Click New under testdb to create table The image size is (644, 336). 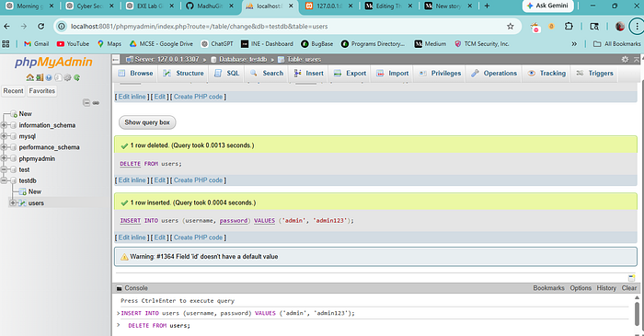35,191
